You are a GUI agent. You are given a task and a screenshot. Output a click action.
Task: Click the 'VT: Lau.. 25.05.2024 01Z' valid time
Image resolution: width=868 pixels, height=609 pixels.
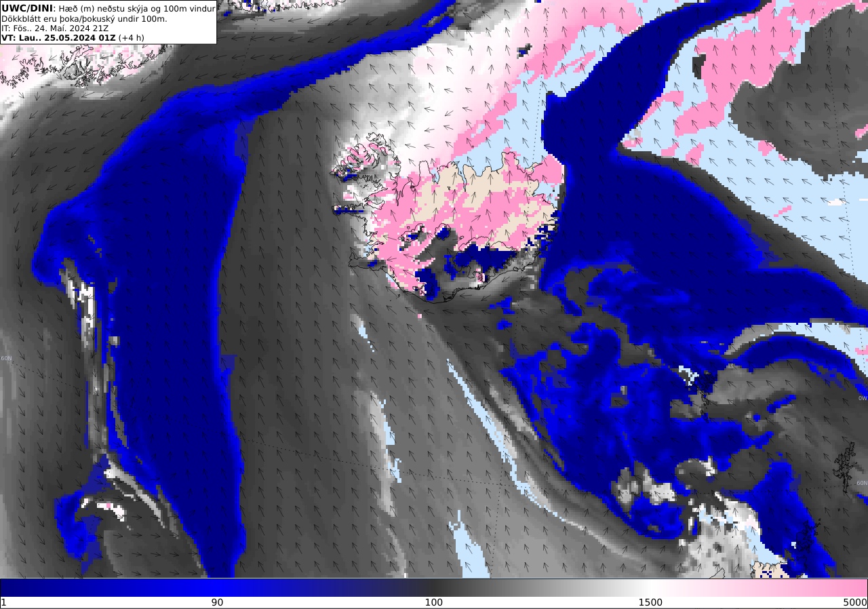[58, 38]
